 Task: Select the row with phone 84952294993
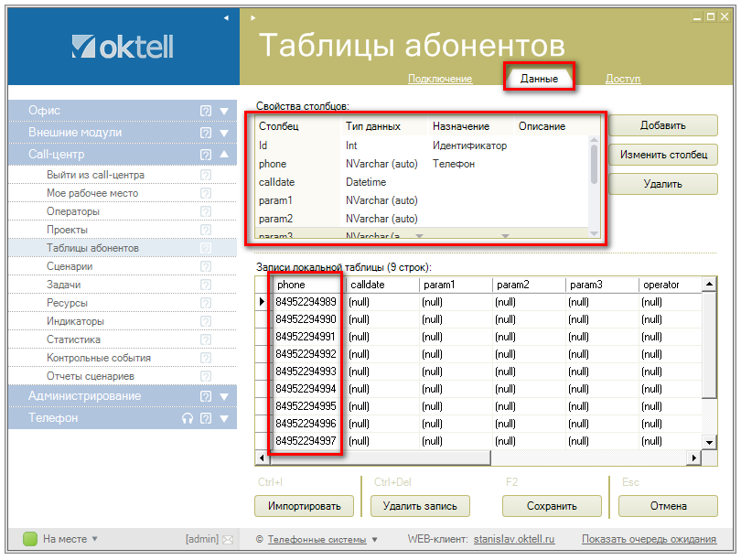tap(306, 372)
